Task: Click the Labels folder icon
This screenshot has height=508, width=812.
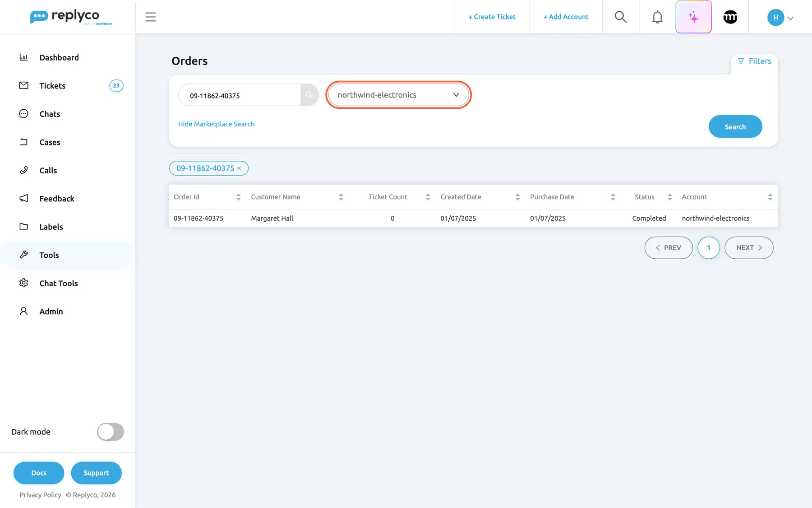Action: [x=23, y=227]
